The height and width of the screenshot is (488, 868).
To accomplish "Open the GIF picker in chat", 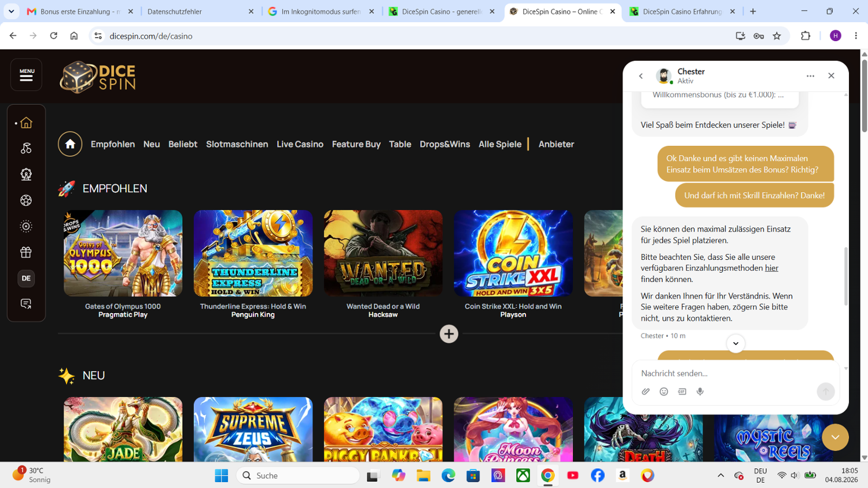I will 682,392.
